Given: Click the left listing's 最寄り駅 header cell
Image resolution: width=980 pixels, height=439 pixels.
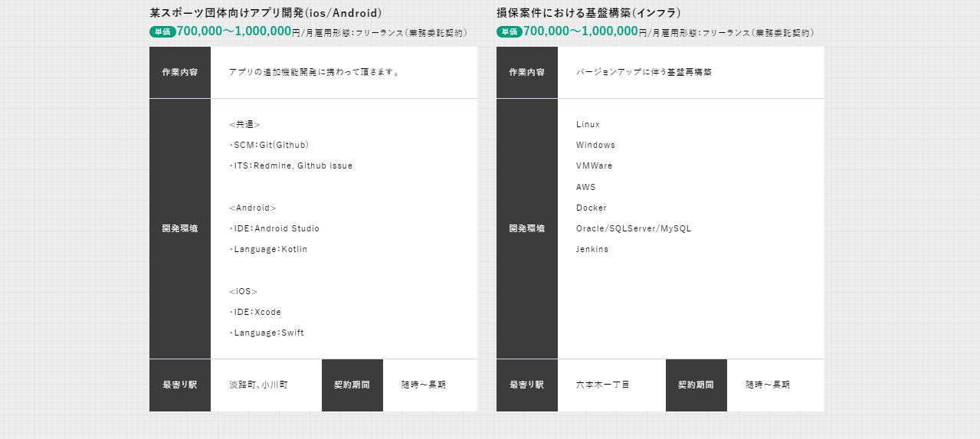Looking at the screenshot, I should [x=180, y=385].
